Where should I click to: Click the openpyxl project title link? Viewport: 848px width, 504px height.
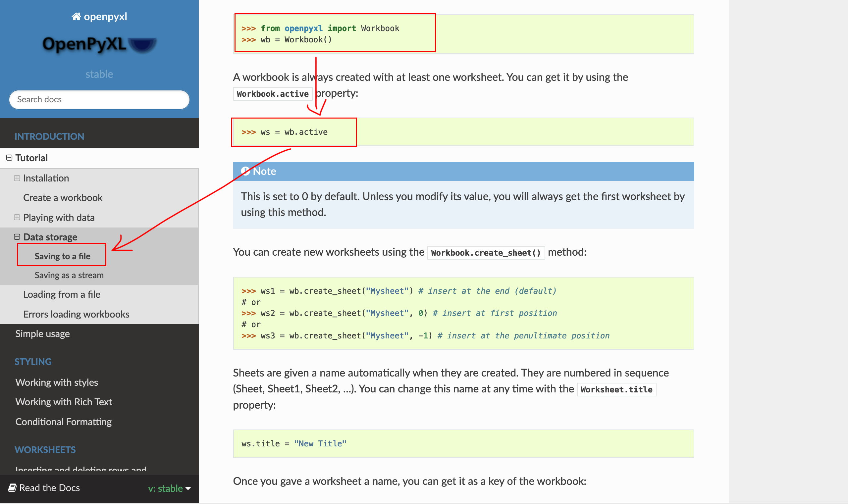(x=105, y=16)
